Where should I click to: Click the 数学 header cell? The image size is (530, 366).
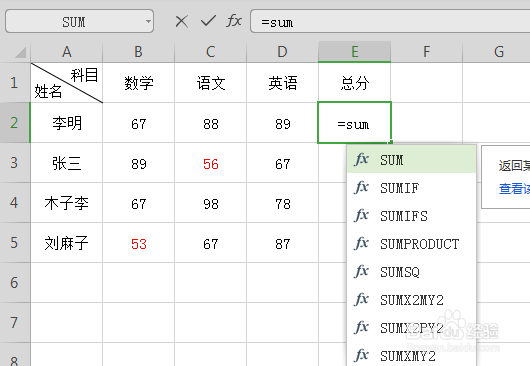139,83
